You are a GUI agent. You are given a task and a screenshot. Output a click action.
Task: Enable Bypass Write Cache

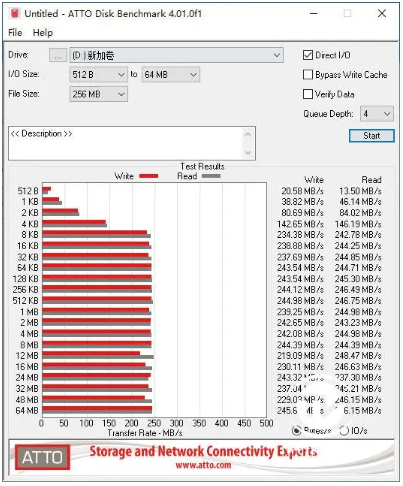[x=308, y=74]
